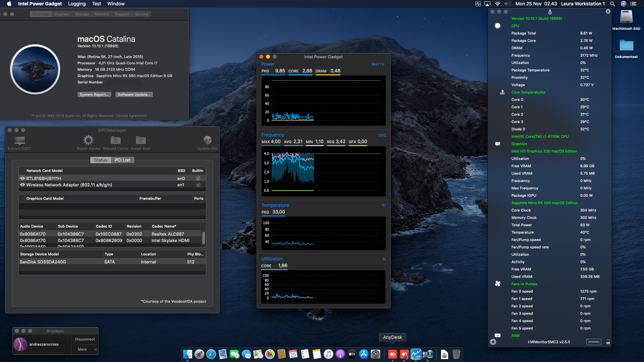Toggle Builtin checkbox for Wireless Network Adapter
644x362 pixels.
point(198,185)
